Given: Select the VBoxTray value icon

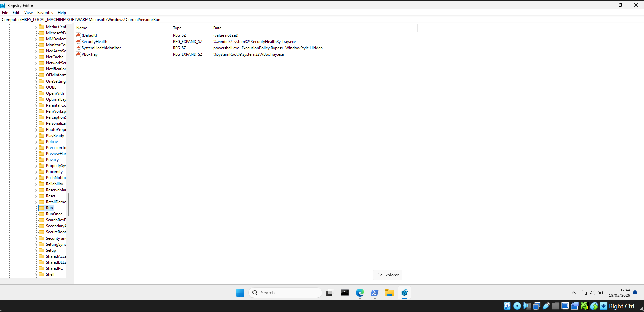Looking at the screenshot, I should 78,54.
